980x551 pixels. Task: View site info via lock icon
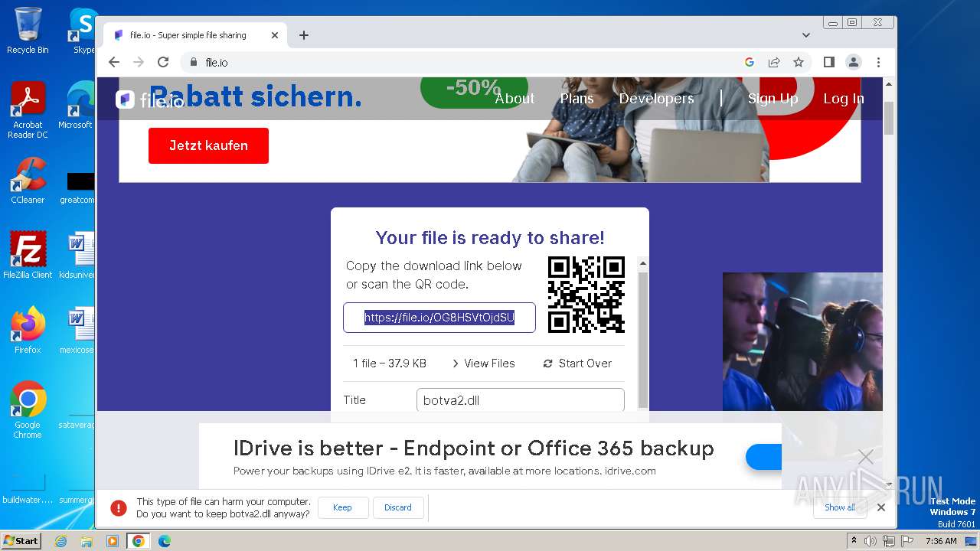[194, 62]
